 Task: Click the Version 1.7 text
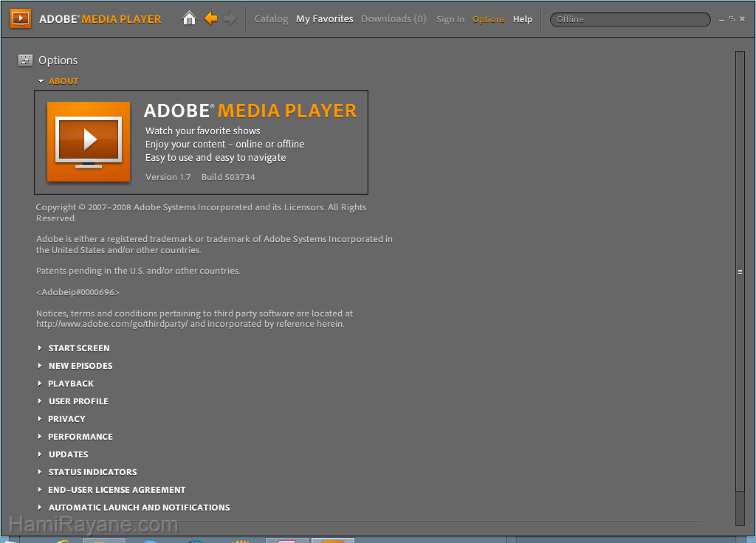(x=168, y=177)
